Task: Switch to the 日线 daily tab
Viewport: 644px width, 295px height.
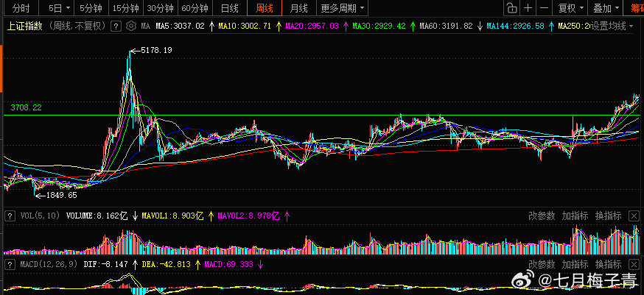Action: pyautogui.click(x=230, y=8)
